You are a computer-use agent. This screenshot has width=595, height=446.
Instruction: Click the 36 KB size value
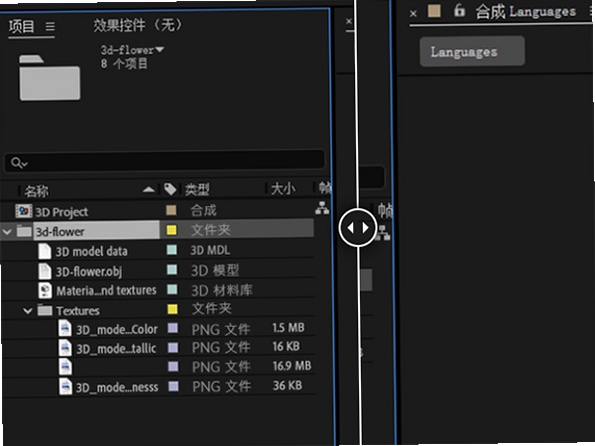[x=288, y=386]
